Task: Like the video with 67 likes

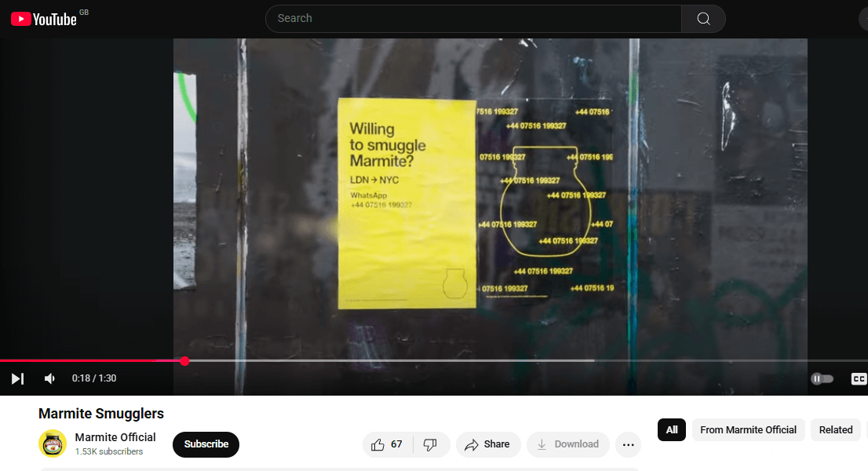Action: [388, 444]
